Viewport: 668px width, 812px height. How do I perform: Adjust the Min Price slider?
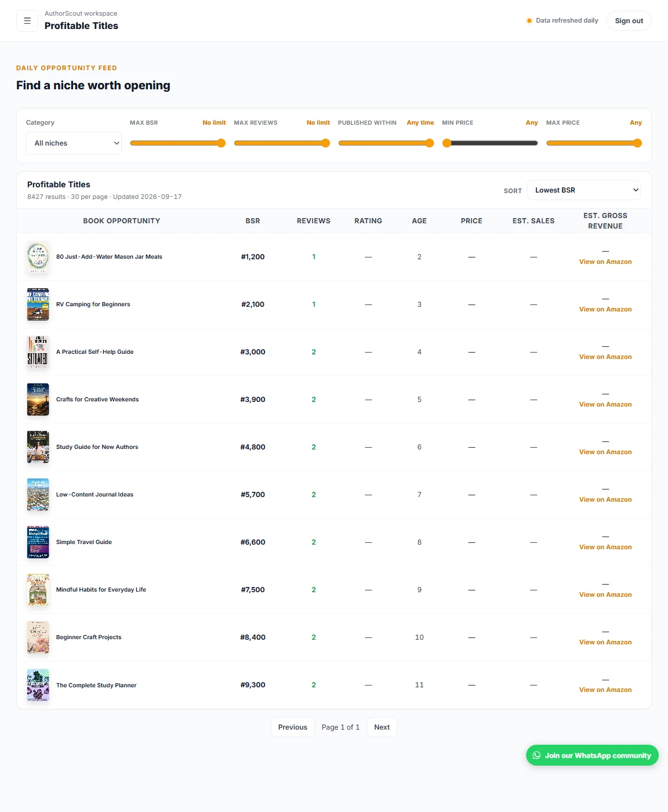point(490,143)
